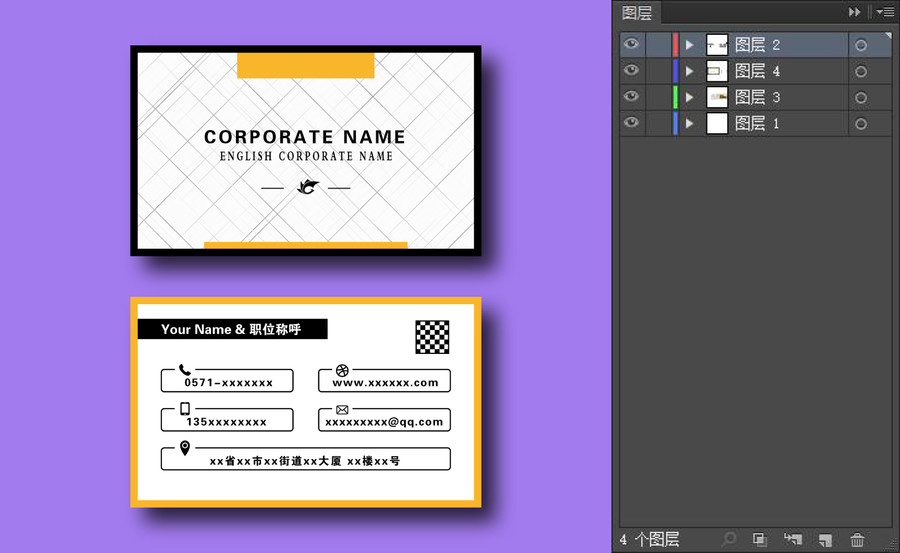Screen dimensions: 900x553
Task: Select the large orange rectangle atop the front card
Action: click(x=306, y=65)
